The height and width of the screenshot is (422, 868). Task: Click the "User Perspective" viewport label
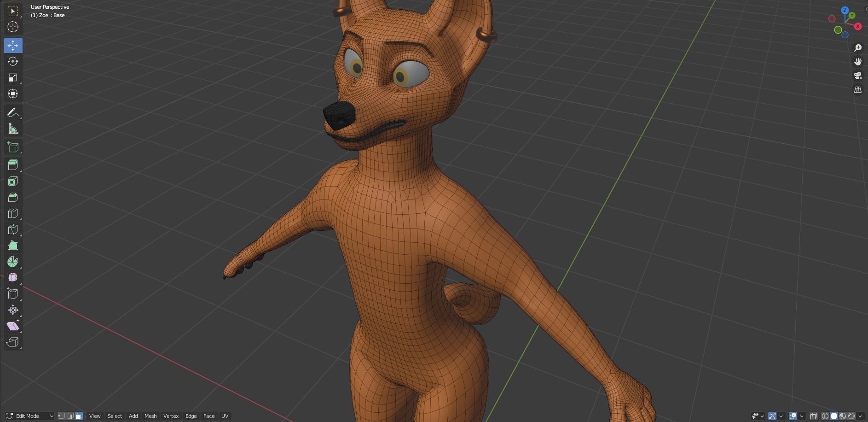(50, 7)
